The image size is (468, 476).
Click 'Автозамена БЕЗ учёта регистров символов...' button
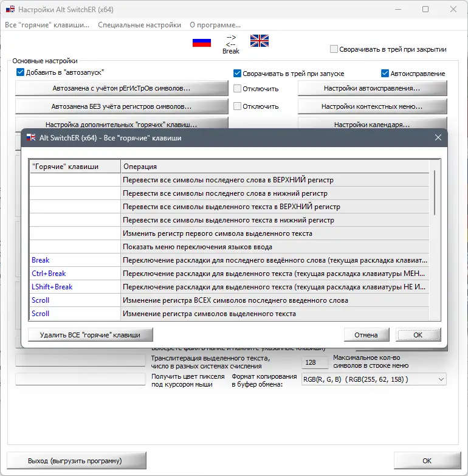coord(122,106)
